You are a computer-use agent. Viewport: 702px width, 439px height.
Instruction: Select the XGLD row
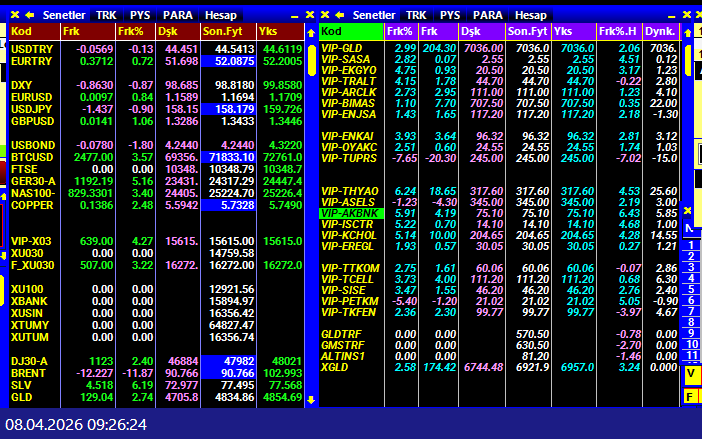coord(500,367)
